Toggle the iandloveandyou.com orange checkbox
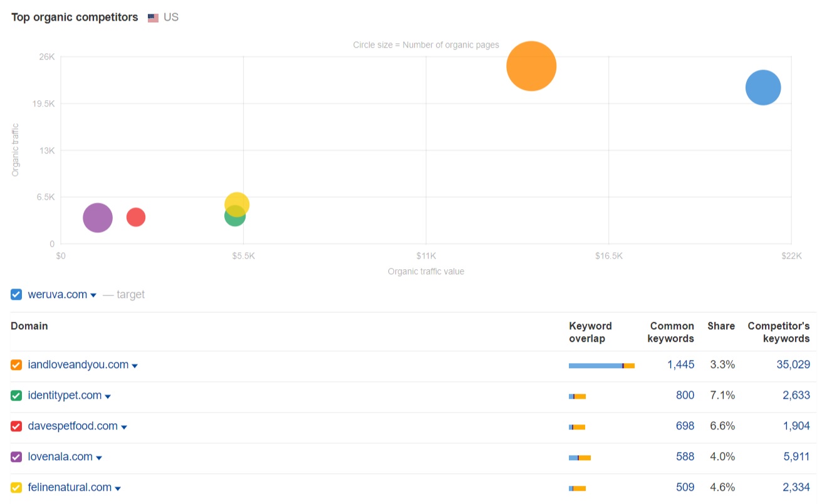Image resolution: width=827 pixels, height=504 pixels. pos(16,365)
